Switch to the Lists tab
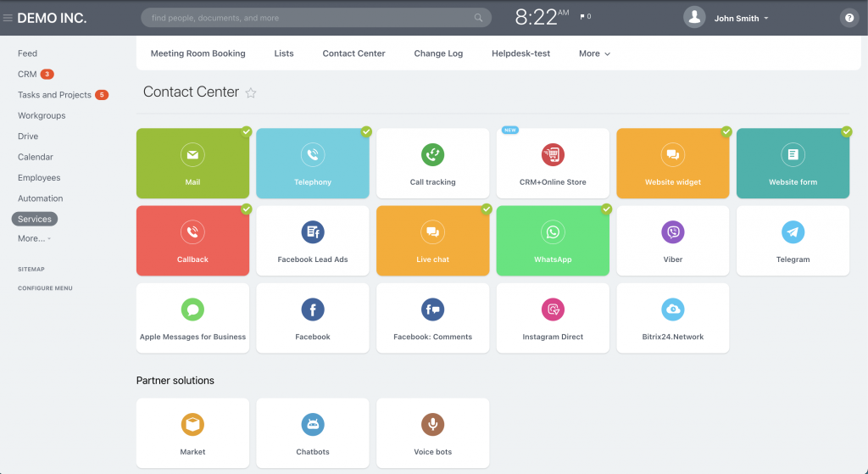The height and width of the screenshot is (474, 868). tap(284, 53)
